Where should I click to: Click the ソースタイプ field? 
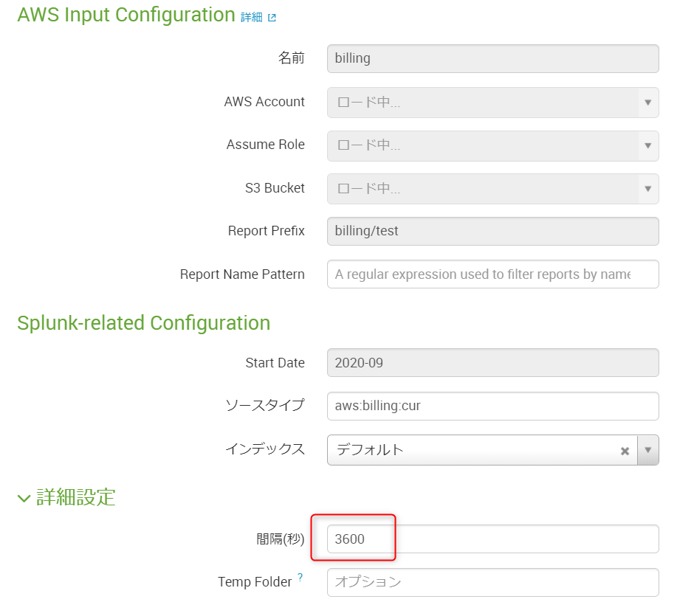[x=492, y=406]
